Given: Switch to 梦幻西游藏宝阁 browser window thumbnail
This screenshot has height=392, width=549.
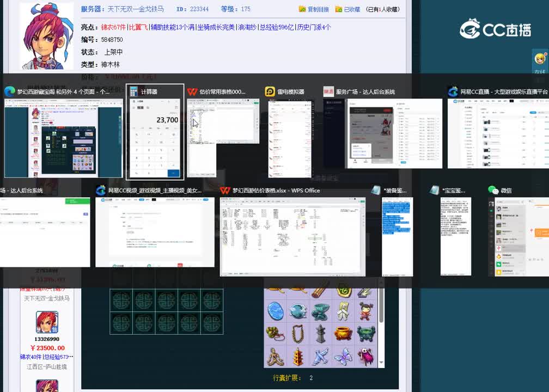Looking at the screenshot, I should coord(64,138).
